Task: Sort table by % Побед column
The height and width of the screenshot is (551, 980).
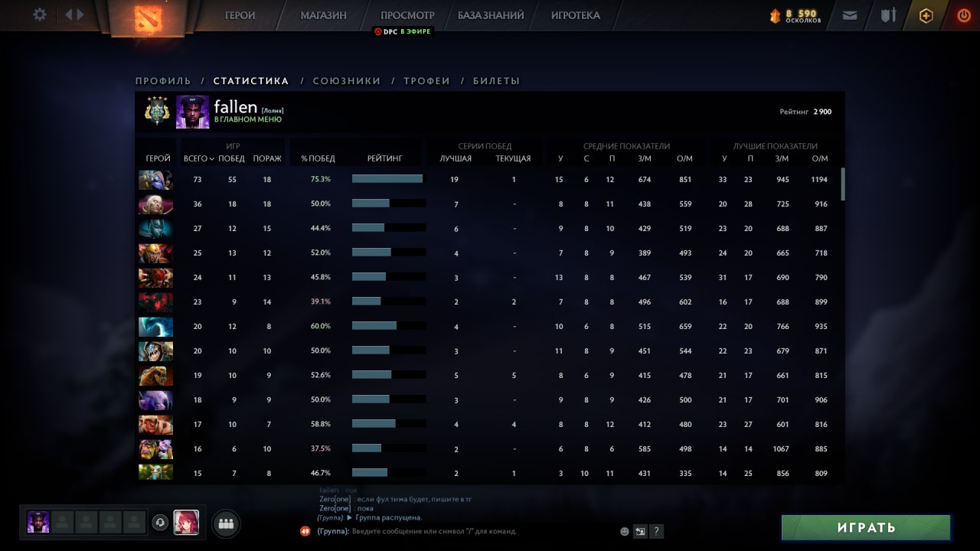Action: 318,158
